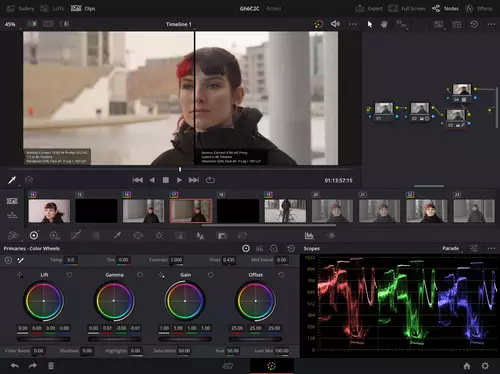Show the Scopes palette icon
This screenshot has width=500, height=374.
coord(309,236)
